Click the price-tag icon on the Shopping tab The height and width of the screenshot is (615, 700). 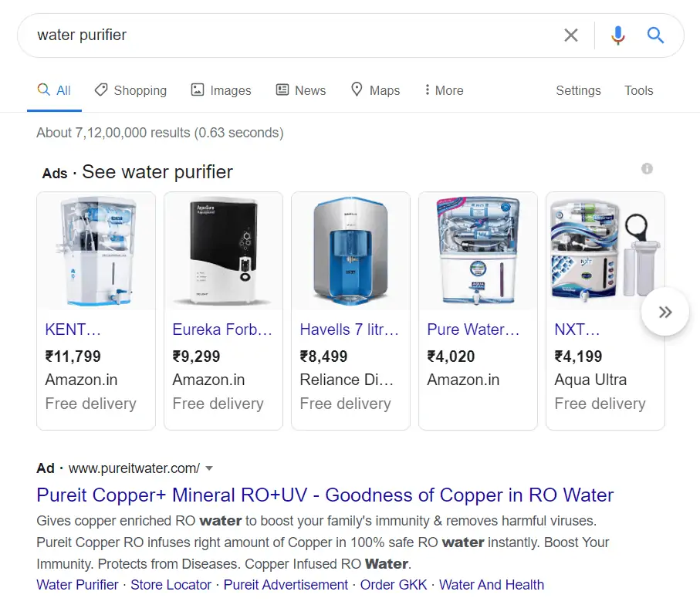pyautogui.click(x=101, y=90)
